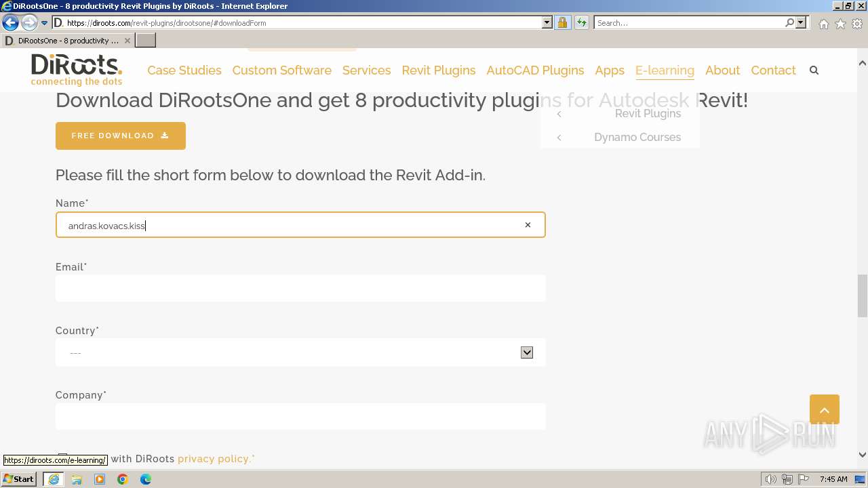Click the green refresh arrows icon
Screen dimensions: 868x488
tap(581, 23)
